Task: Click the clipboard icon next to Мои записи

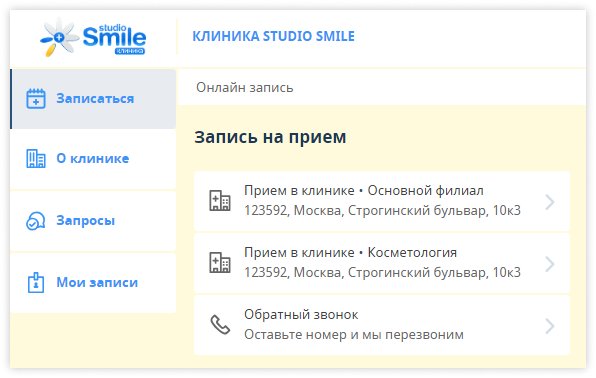Action: click(36, 283)
